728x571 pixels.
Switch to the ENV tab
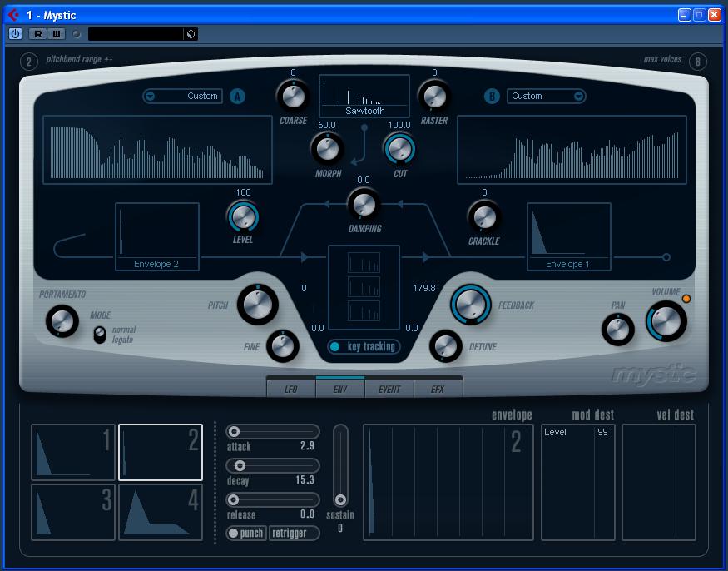point(340,389)
